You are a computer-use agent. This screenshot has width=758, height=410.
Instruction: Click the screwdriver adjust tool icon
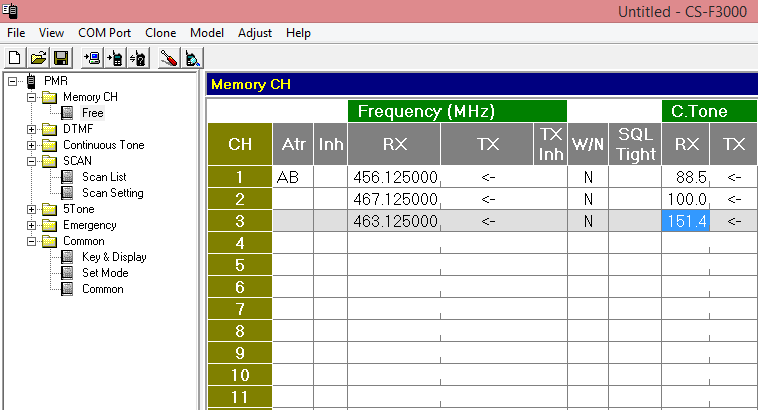169,58
